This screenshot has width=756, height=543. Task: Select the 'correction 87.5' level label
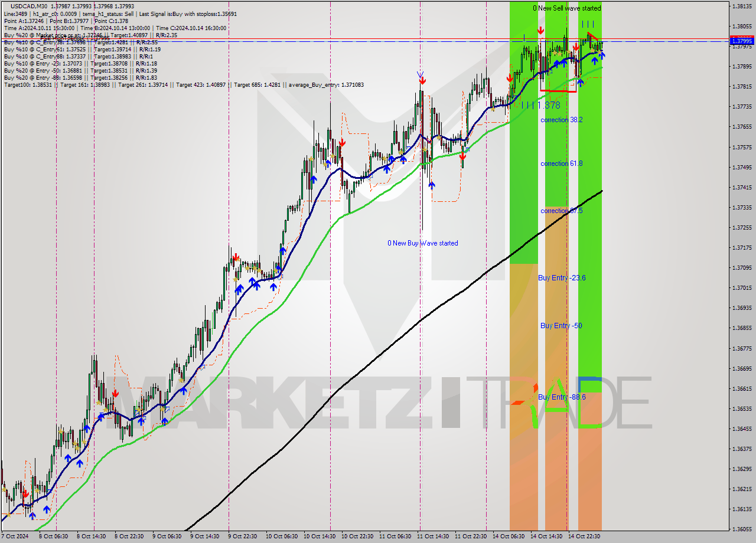tap(561, 211)
